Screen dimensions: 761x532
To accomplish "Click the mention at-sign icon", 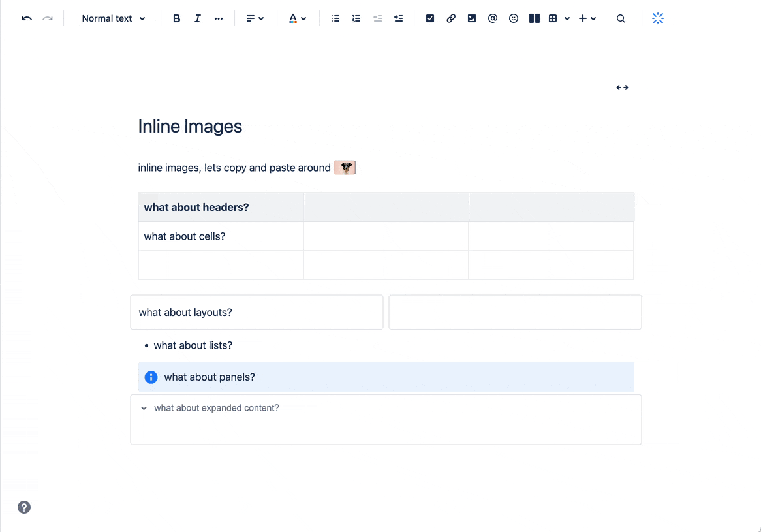I will (493, 18).
